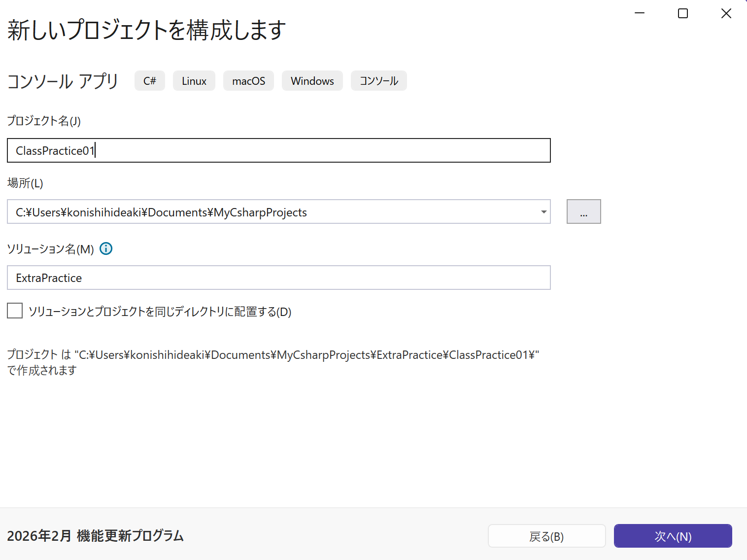747x560 pixels.
Task: Click the C# tag badge
Action: click(x=150, y=81)
